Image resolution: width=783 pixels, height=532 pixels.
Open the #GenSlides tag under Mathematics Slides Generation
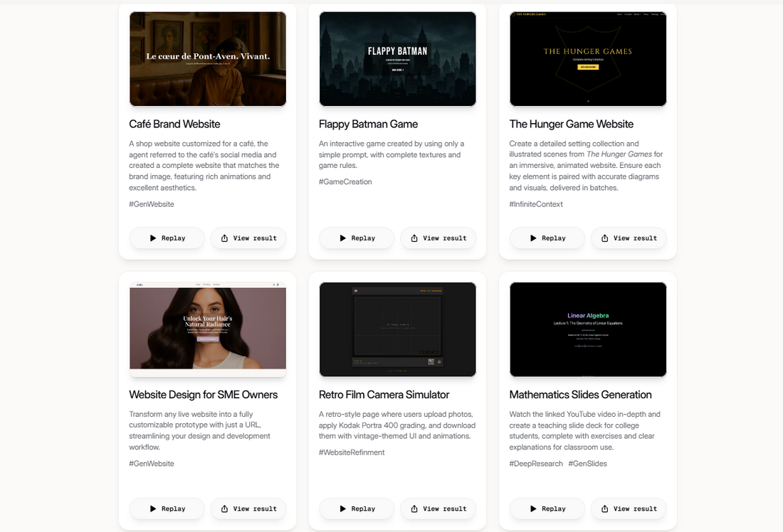(x=587, y=463)
